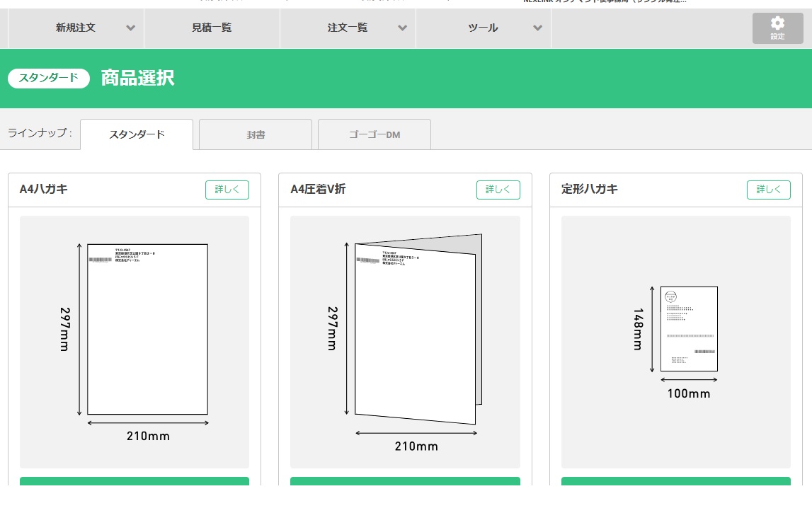Expand the 新規注文 dropdown arrow
Screen dimensions: 812x525
tap(131, 28)
